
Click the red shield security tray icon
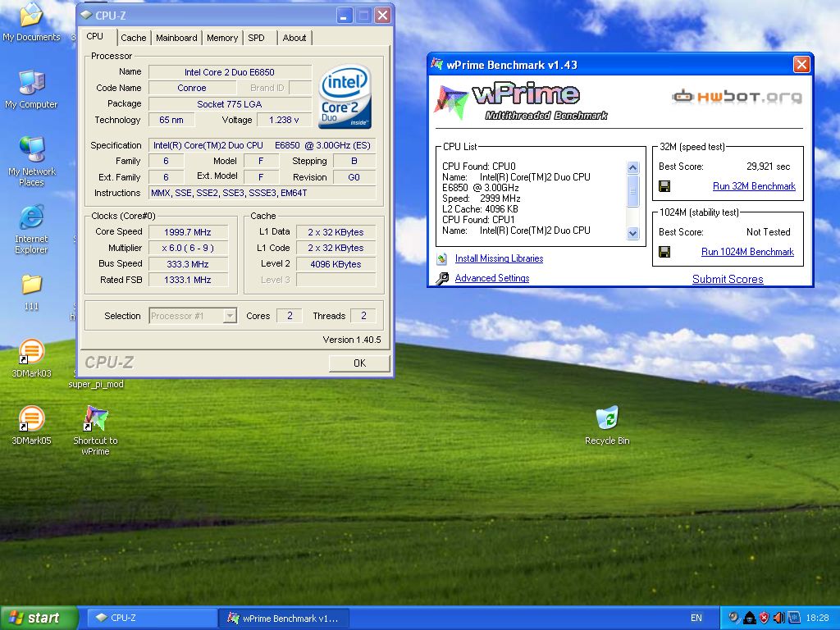click(x=764, y=618)
